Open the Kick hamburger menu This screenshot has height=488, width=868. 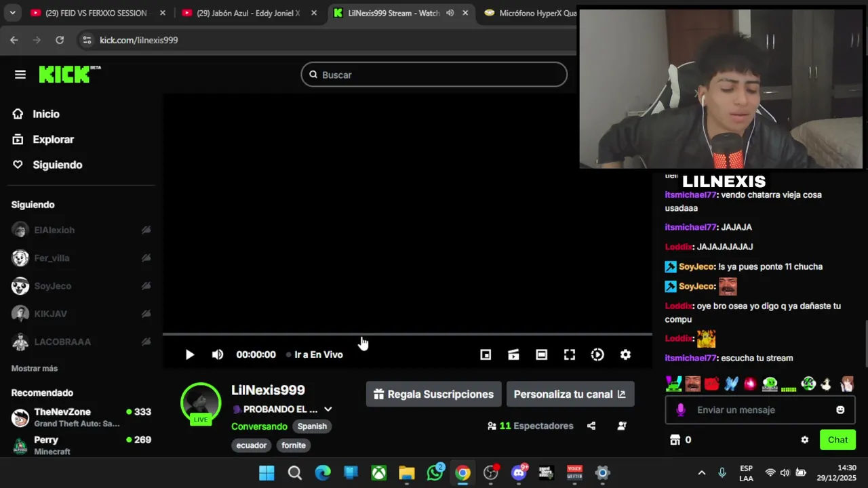20,75
